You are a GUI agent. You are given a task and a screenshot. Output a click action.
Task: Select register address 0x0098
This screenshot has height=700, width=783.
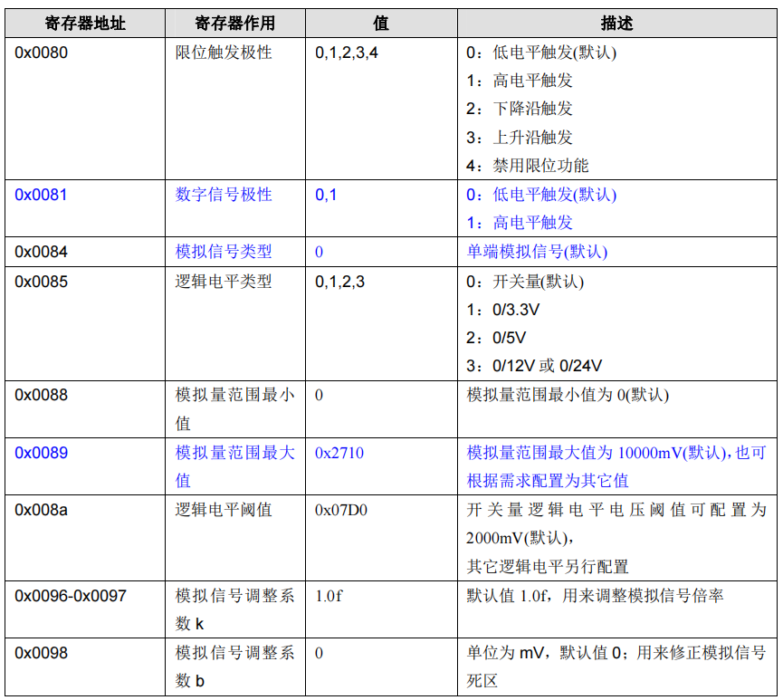point(42,653)
